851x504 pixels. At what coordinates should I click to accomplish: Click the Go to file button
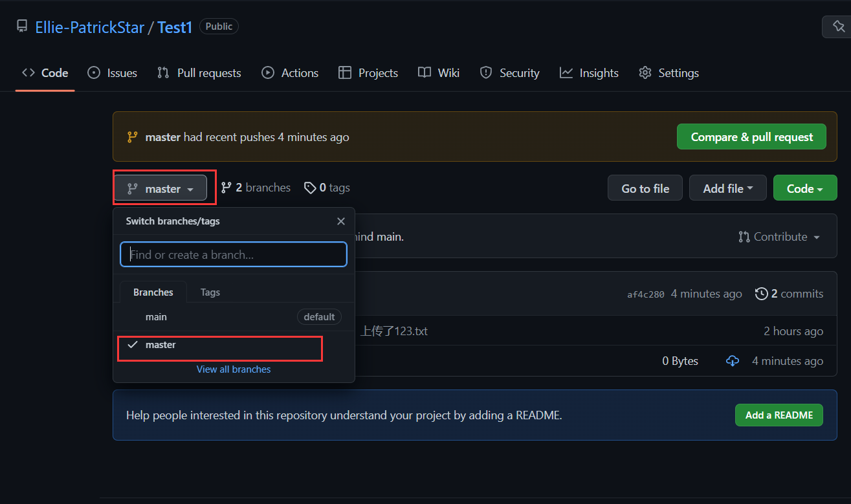point(645,188)
